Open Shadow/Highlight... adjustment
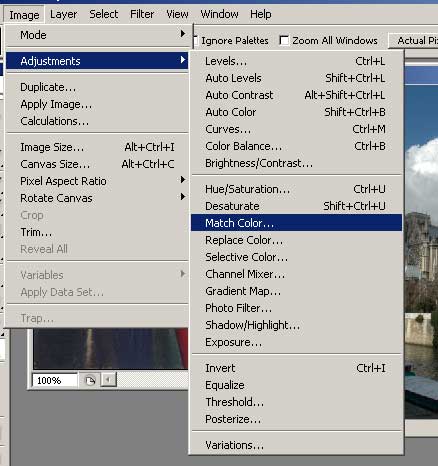The image size is (438, 466). (x=296, y=325)
